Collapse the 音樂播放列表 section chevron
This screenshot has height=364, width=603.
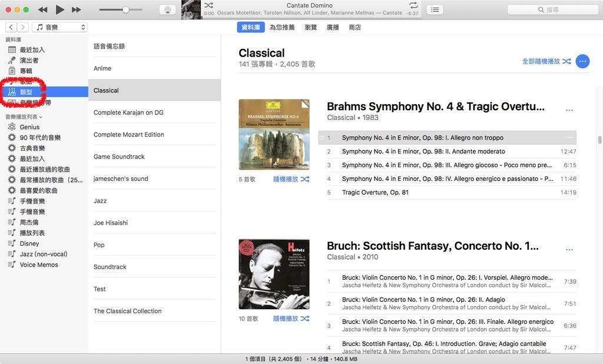(x=41, y=117)
